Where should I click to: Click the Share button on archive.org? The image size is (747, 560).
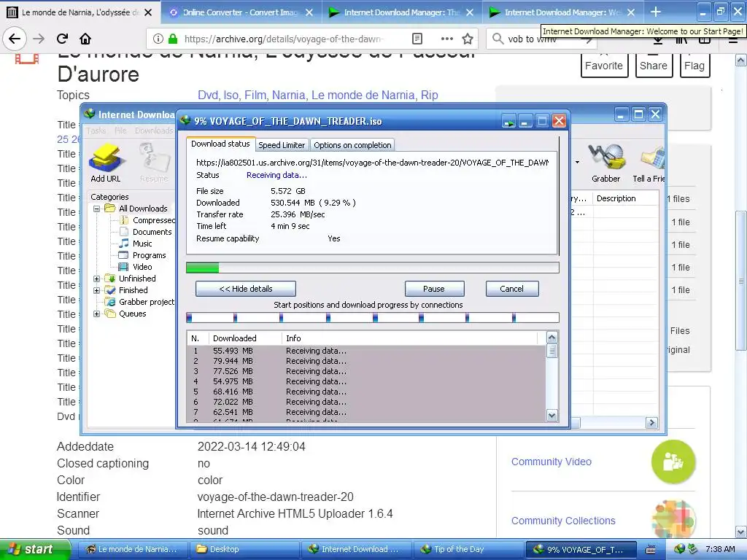coord(654,65)
